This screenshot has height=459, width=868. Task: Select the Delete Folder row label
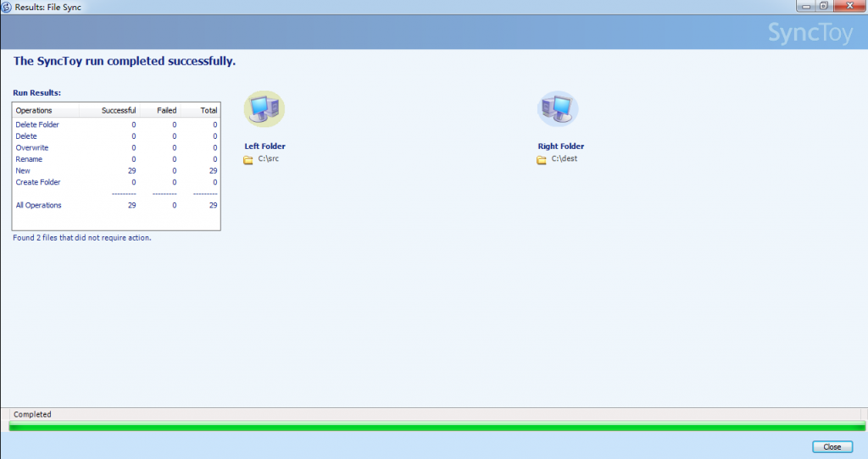pyautogui.click(x=37, y=124)
